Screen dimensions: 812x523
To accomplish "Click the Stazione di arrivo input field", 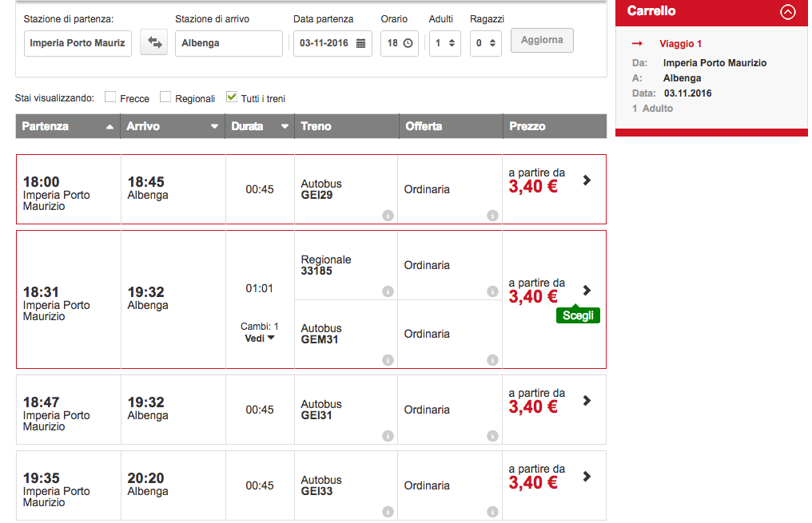I will click(x=229, y=43).
